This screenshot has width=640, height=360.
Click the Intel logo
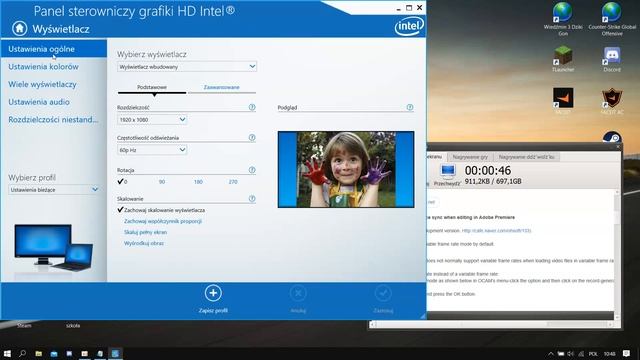pos(409,27)
